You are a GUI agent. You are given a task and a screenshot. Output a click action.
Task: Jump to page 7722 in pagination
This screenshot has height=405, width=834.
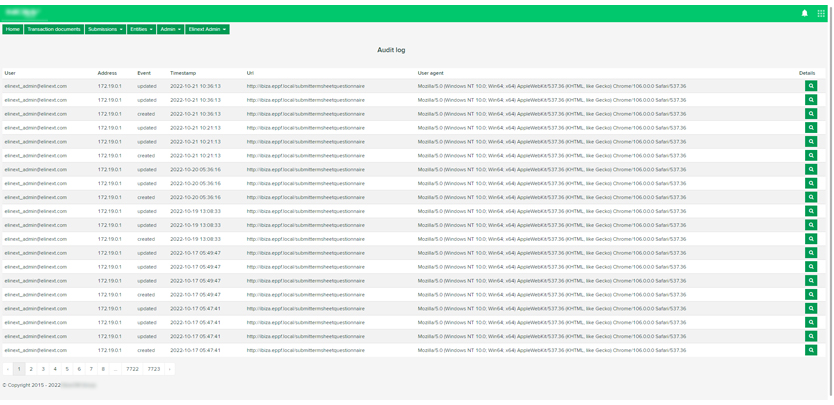pyautogui.click(x=132, y=369)
